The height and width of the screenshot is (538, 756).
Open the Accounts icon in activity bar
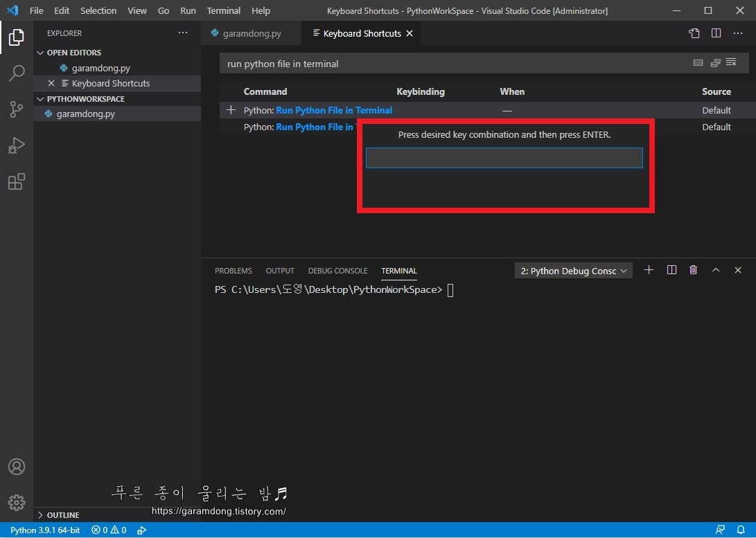point(17,467)
